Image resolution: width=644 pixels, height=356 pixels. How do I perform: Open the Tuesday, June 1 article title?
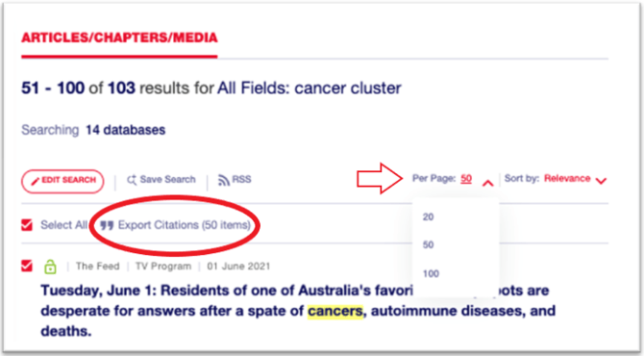click(x=298, y=311)
